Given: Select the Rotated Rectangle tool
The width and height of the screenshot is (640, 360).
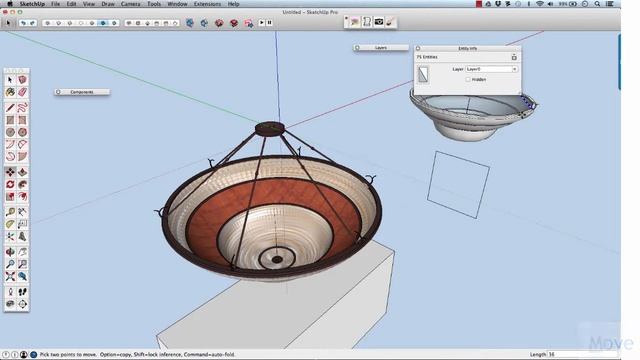Looking at the screenshot, I should coord(22,120).
